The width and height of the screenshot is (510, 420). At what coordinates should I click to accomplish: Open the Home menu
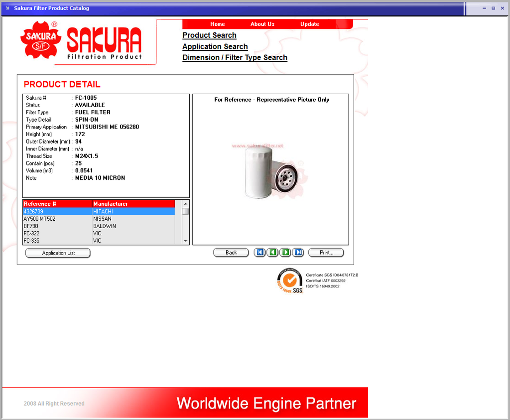pos(217,24)
